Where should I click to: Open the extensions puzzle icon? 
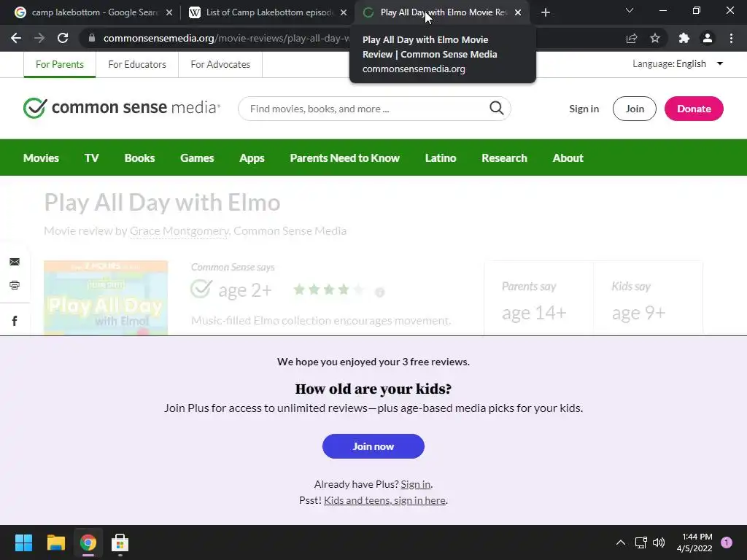(x=684, y=38)
